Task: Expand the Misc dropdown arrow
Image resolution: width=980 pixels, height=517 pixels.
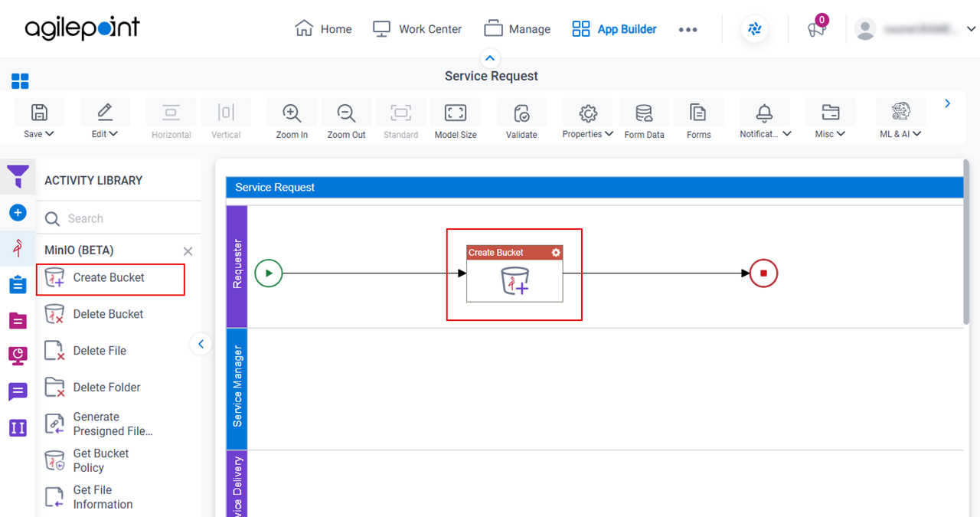Action: (x=841, y=134)
